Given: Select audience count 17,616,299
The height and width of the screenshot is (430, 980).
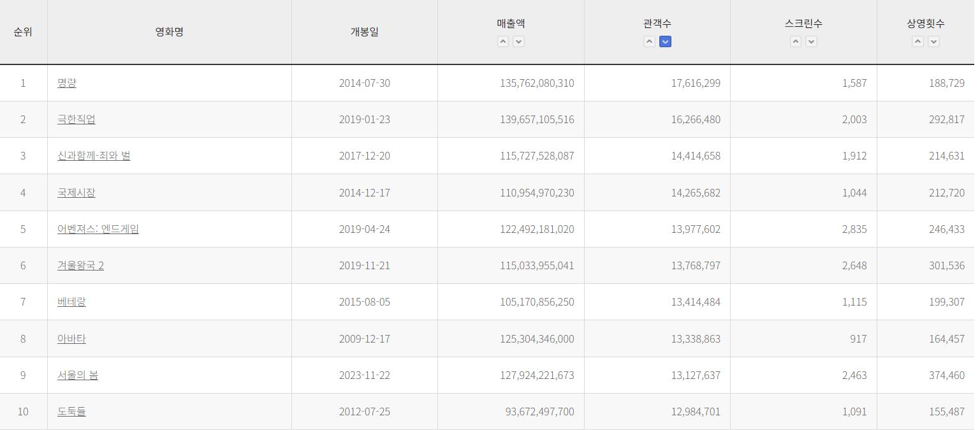Looking at the screenshot, I should coord(696,83).
